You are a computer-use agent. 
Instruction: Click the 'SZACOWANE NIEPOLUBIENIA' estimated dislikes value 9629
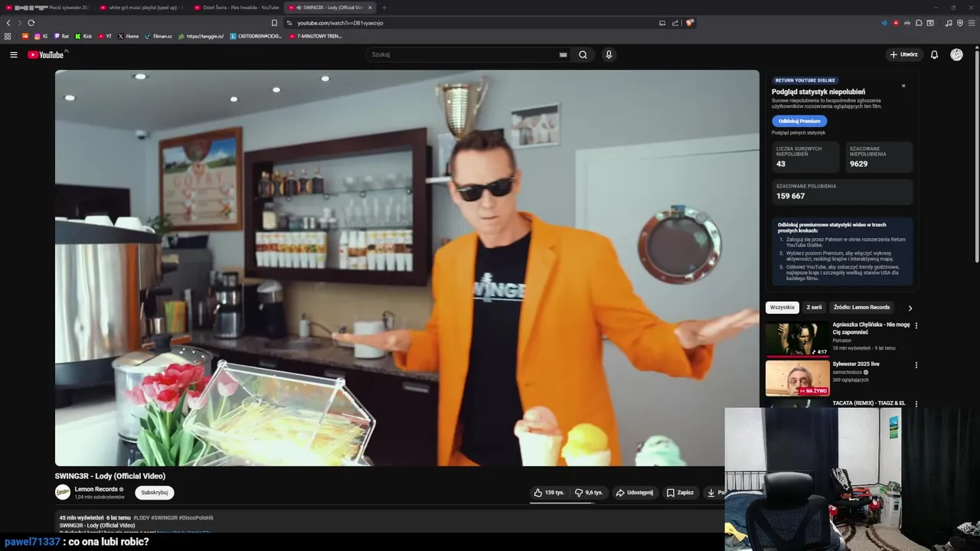tap(858, 164)
